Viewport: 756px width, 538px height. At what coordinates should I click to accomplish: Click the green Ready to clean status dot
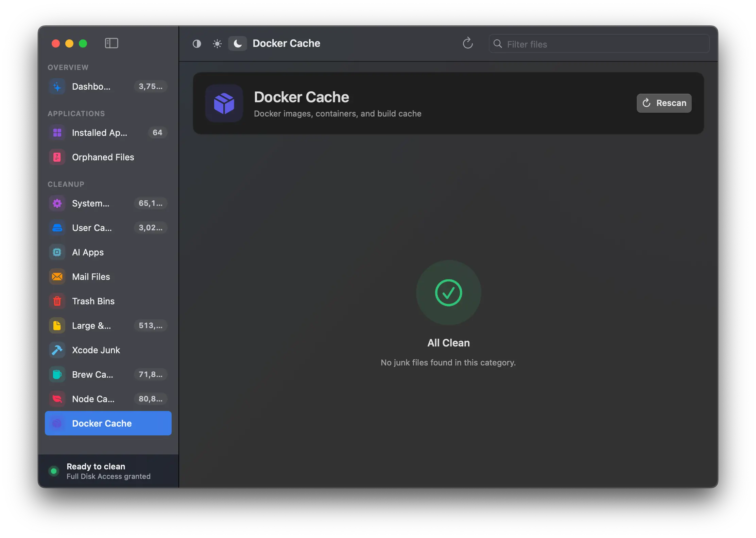click(x=54, y=471)
